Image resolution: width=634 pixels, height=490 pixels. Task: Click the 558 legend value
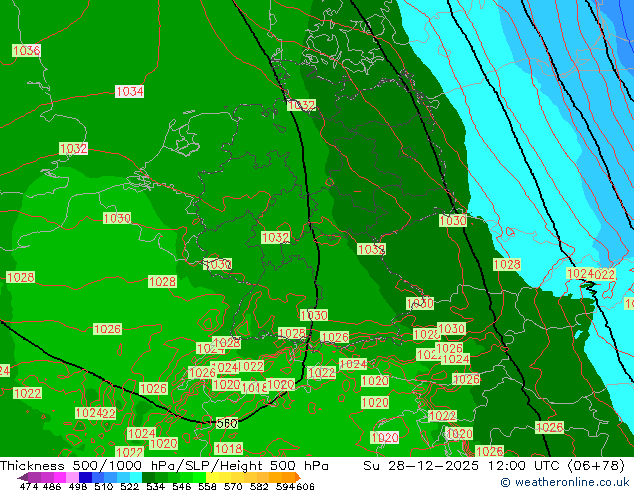(x=207, y=486)
